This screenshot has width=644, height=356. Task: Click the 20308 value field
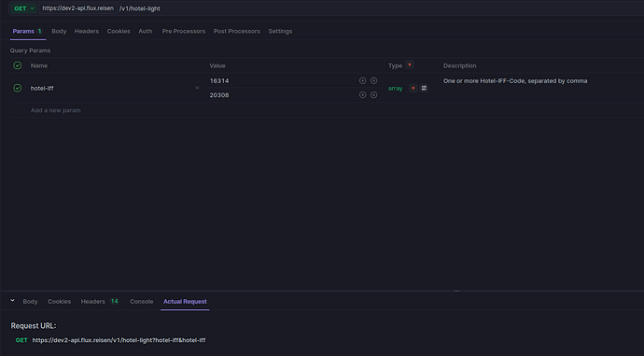pyautogui.click(x=281, y=95)
